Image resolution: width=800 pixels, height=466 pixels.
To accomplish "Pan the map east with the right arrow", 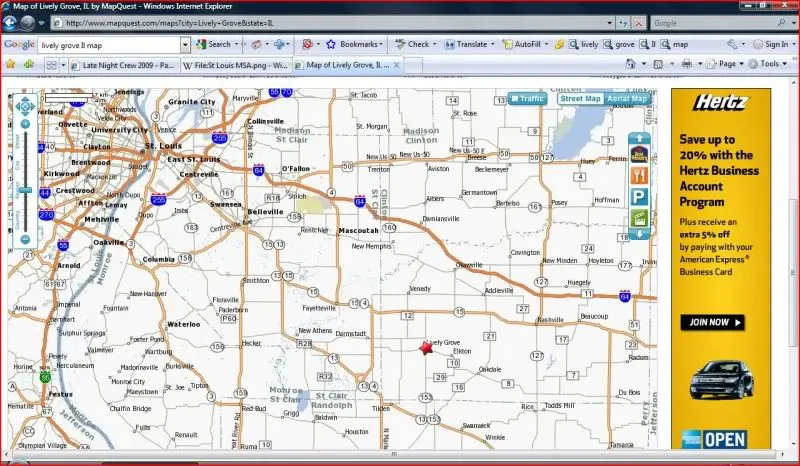I will pyautogui.click(x=32, y=107).
